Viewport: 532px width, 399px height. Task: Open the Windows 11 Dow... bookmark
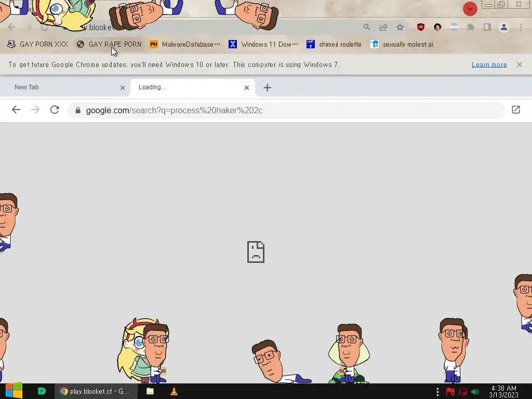point(263,45)
